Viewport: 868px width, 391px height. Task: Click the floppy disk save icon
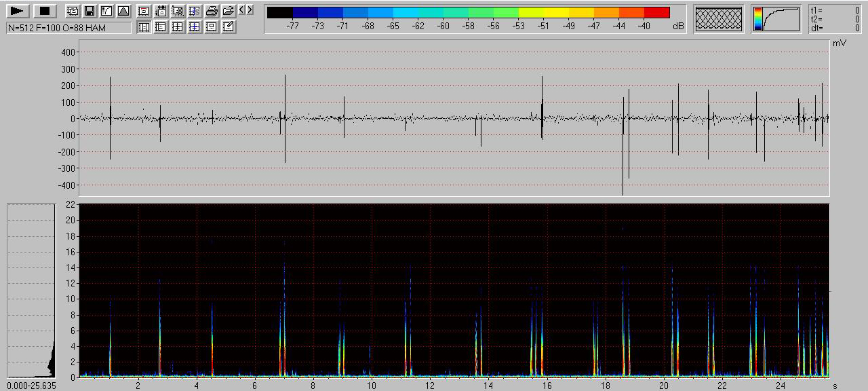click(x=90, y=11)
